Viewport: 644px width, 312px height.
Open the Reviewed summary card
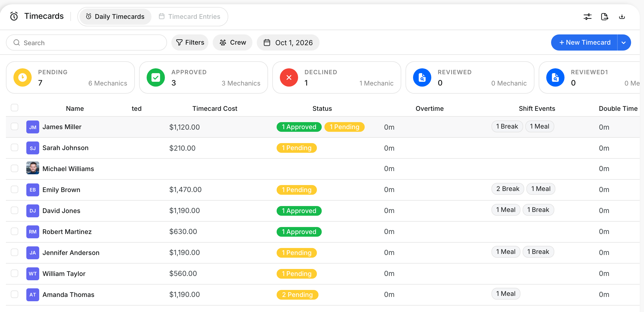click(x=470, y=77)
